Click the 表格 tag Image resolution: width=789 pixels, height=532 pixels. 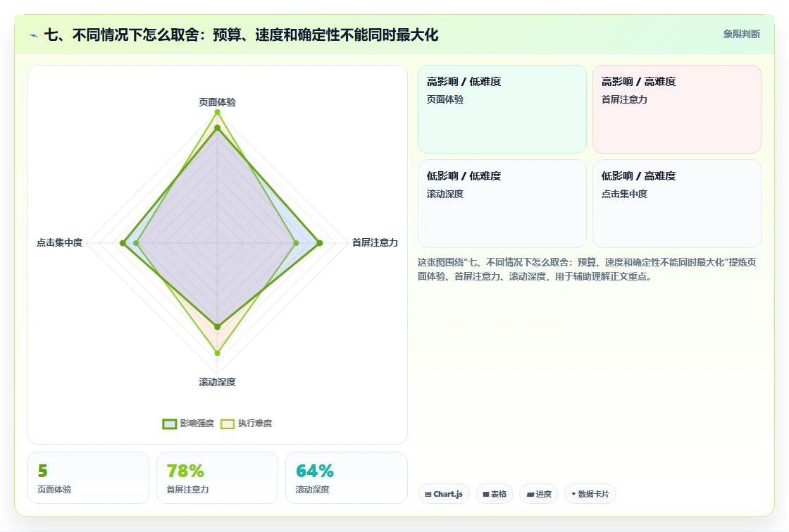(495, 494)
